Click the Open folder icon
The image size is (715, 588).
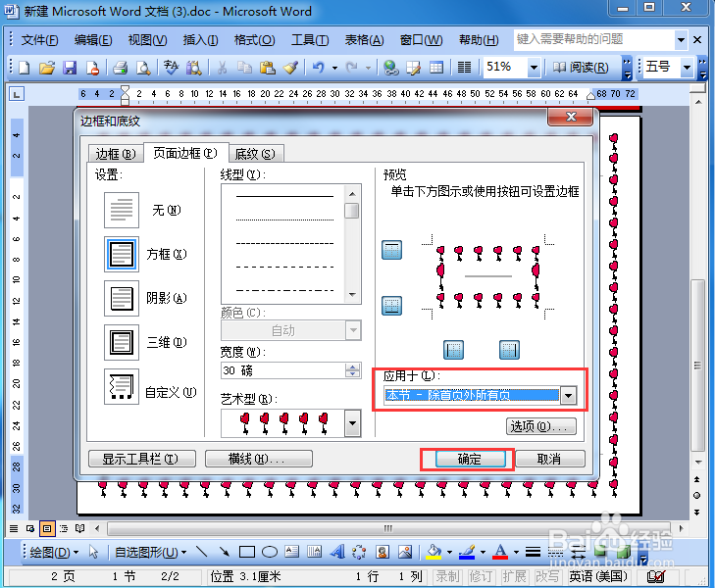[x=46, y=68]
